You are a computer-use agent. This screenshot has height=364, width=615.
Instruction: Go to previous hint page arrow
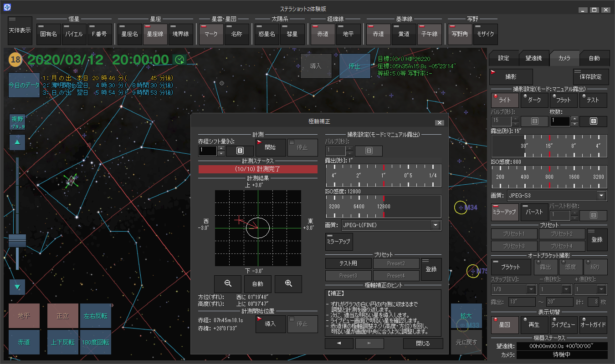[x=338, y=344]
